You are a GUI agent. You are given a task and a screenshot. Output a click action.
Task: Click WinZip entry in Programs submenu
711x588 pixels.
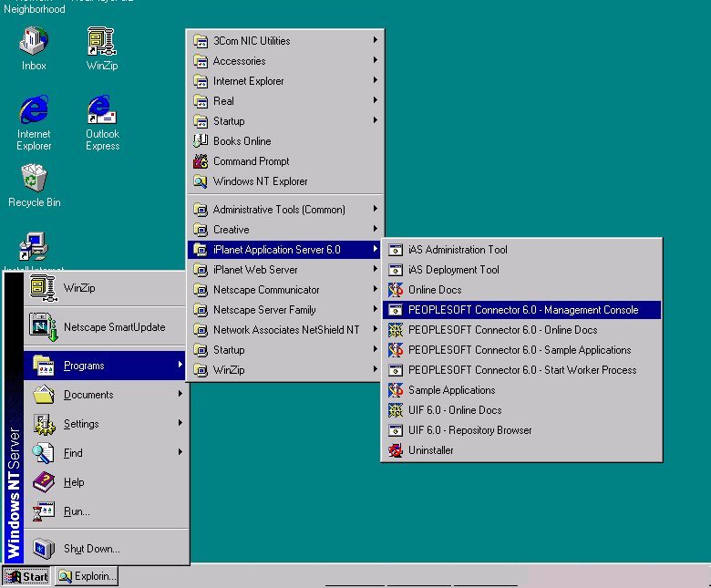click(x=284, y=370)
